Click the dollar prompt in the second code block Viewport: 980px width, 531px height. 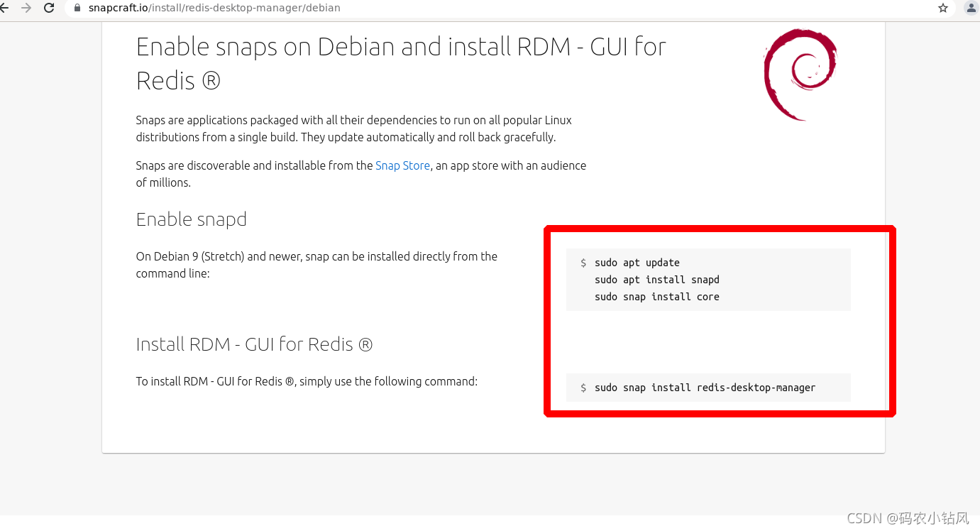pos(583,387)
